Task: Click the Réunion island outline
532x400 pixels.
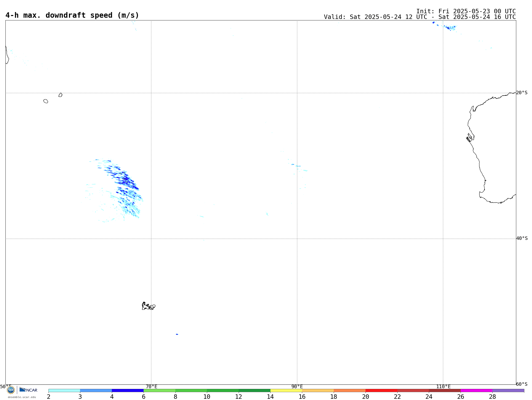Action: (x=46, y=101)
